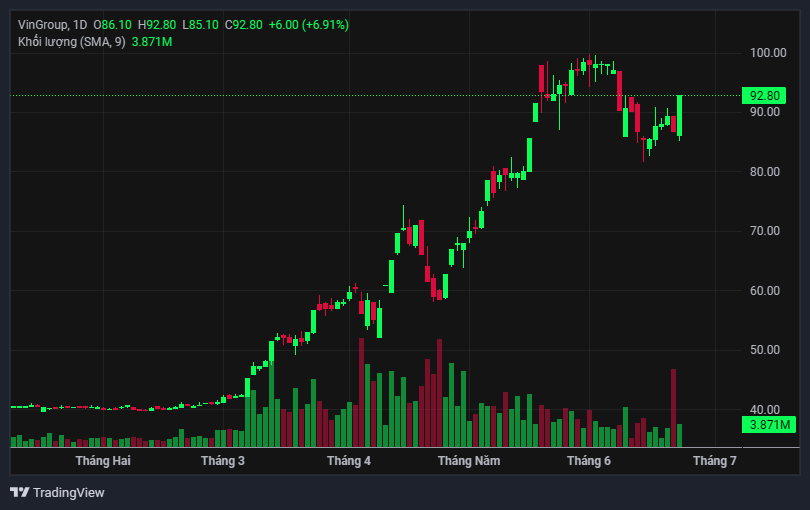Select the VinGroup, 1D symbol title

[x=52, y=25]
